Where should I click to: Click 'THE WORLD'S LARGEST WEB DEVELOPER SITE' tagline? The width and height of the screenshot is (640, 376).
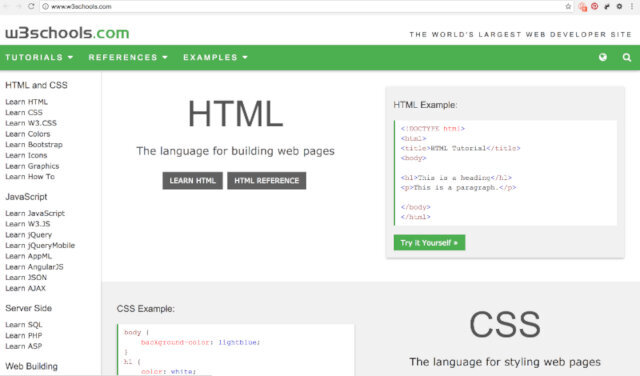coord(520,35)
